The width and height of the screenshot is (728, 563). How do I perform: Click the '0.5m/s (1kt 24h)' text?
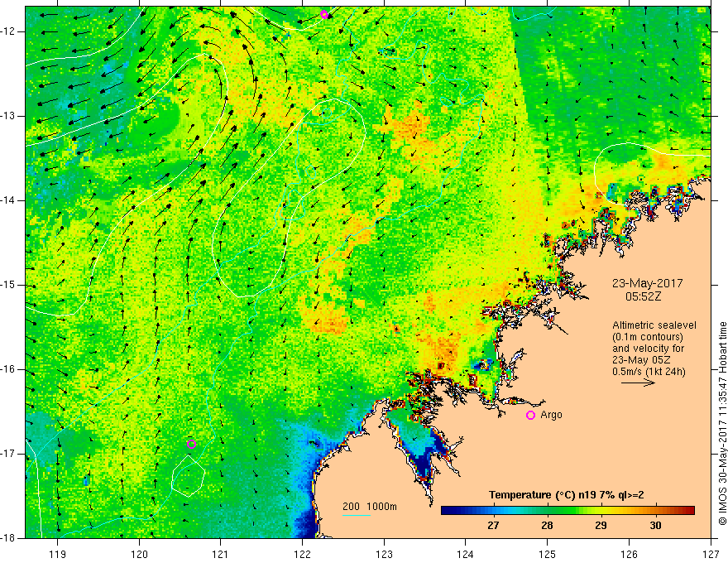tap(649, 372)
